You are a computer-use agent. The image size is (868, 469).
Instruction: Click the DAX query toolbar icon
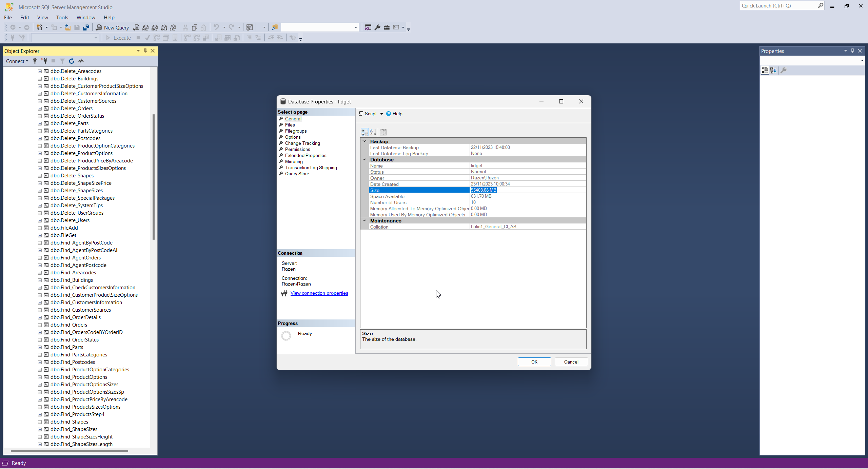tap(173, 27)
